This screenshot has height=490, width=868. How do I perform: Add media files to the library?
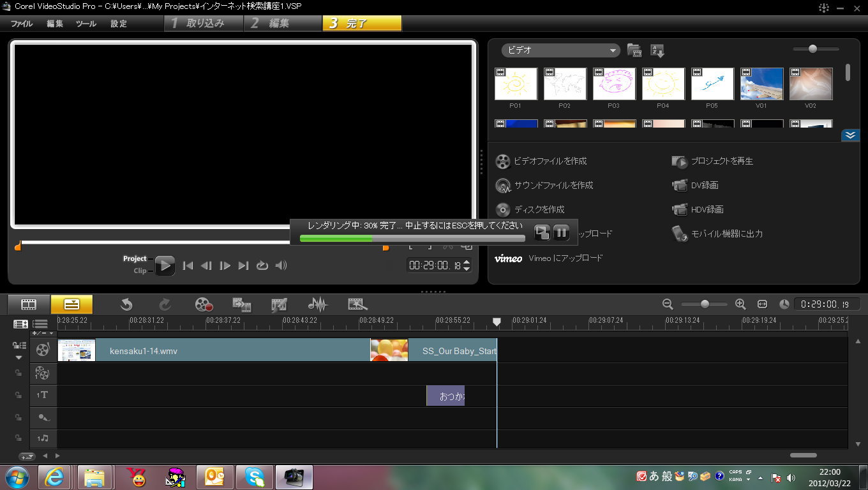coord(634,50)
